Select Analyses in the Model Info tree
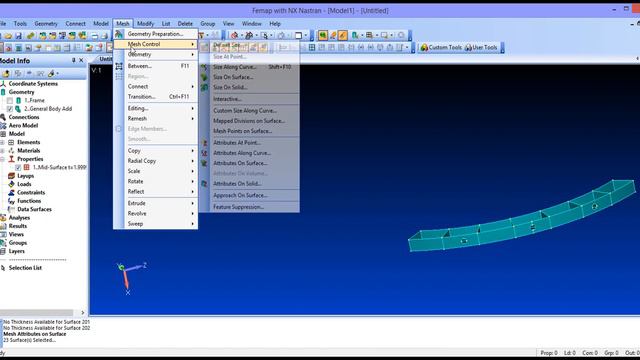This screenshot has width=640, height=360. pos(19,218)
